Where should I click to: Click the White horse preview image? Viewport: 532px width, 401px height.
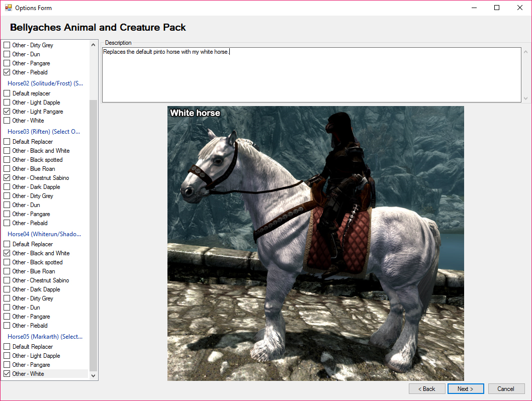pos(316,243)
